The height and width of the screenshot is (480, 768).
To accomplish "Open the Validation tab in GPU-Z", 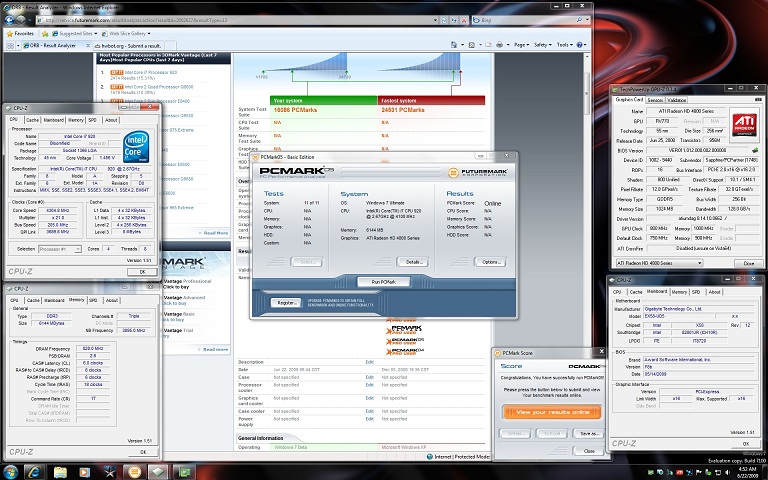I will point(677,100).
